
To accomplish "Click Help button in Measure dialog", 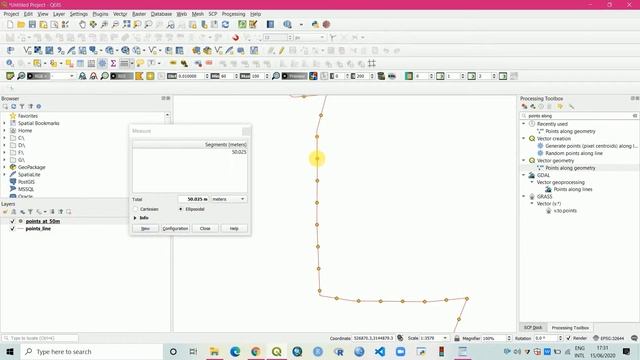I will (234, 229).
